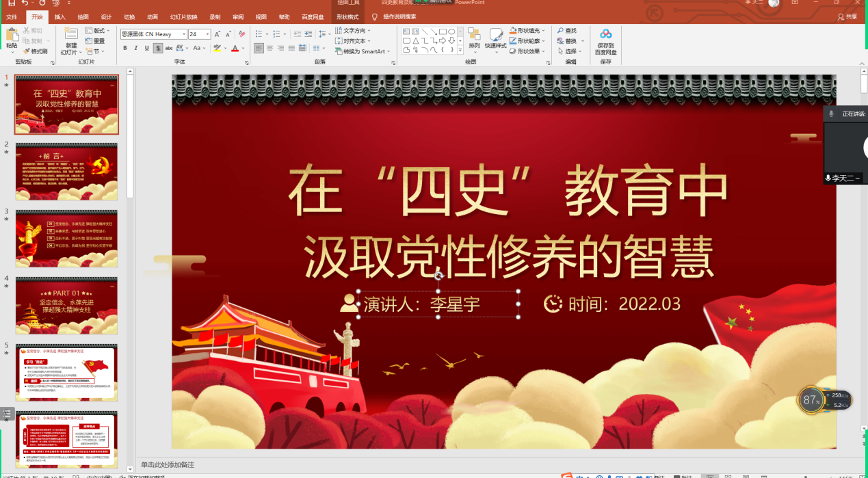Switch to the 动画 animations tab

point(153,16)
